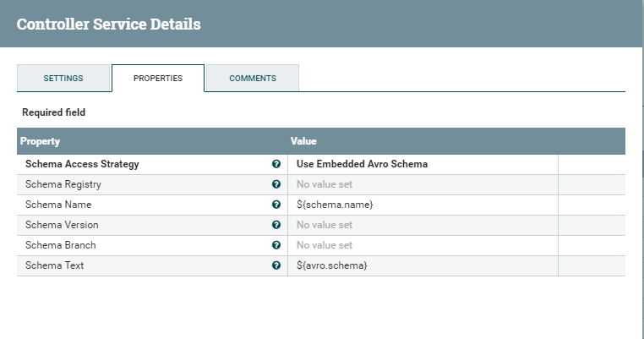Show help tooltip icon for Schema Name
Viewport: 644px width, 339px height.
[276, 205]
